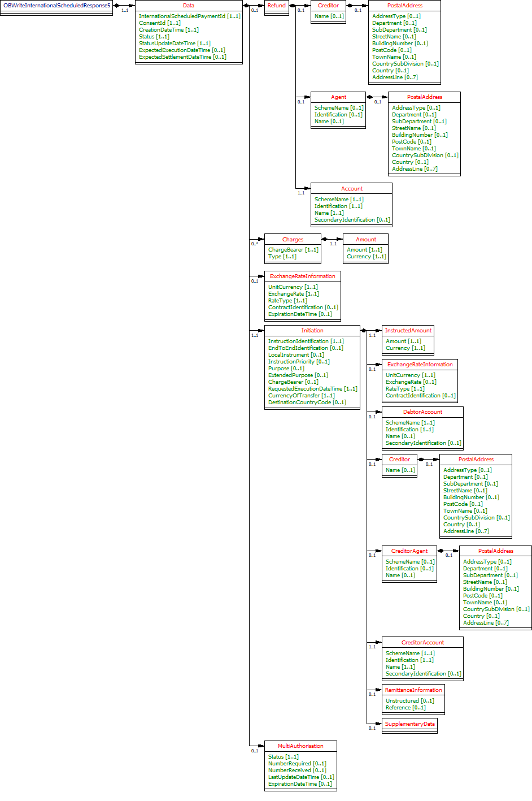Click the Refund class box title
Image resolution: width=532 pixels, height=801 pixels.
tap(277, 6)
